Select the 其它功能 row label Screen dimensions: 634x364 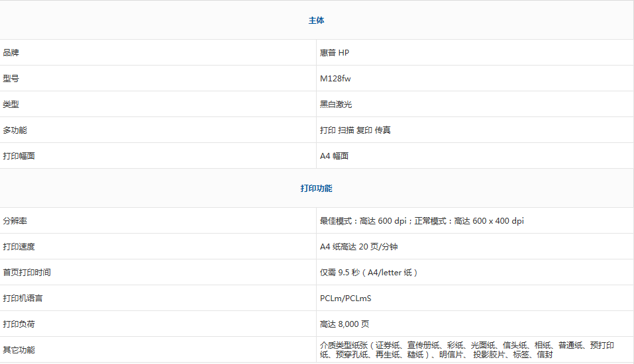pyautogui.click(x=19, y=349)
